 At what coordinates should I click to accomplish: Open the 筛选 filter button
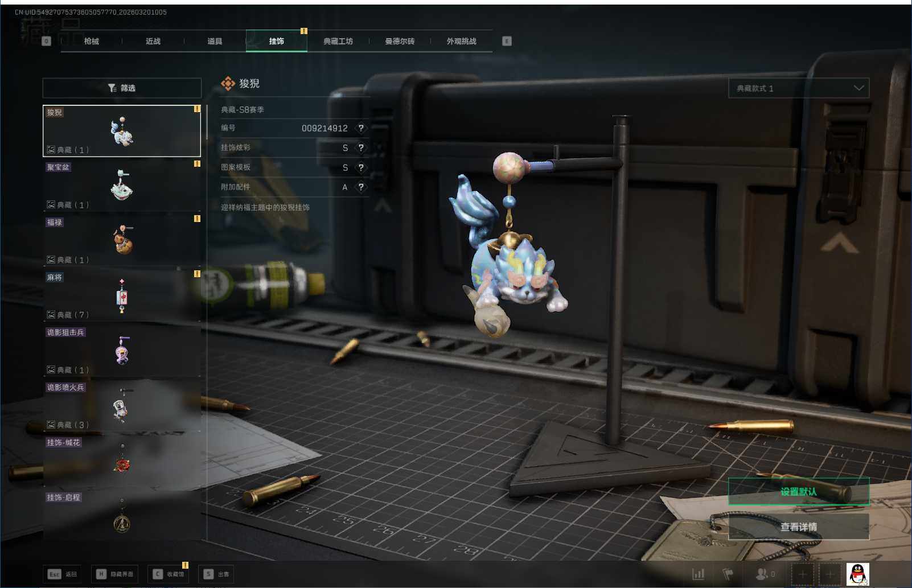coord(122,88)
